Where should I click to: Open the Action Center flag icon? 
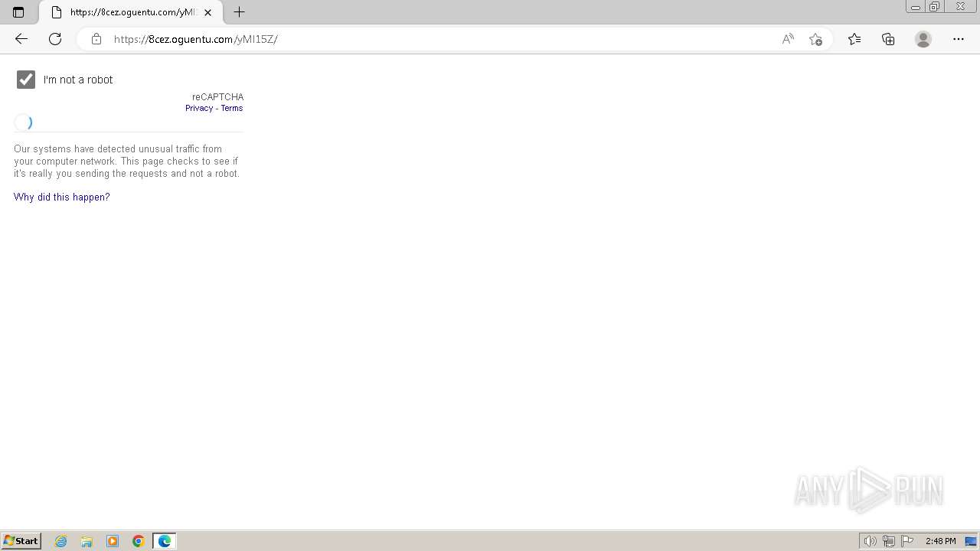907,541
